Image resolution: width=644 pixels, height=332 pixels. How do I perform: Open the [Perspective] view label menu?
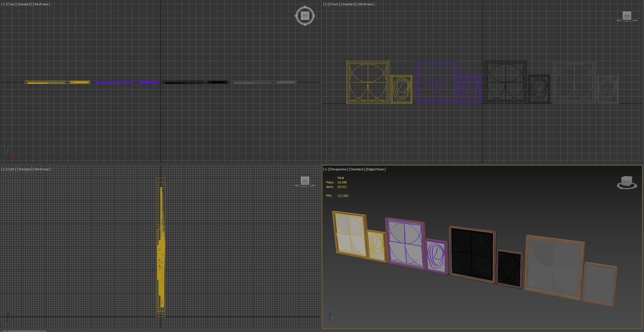pos(339,169)
